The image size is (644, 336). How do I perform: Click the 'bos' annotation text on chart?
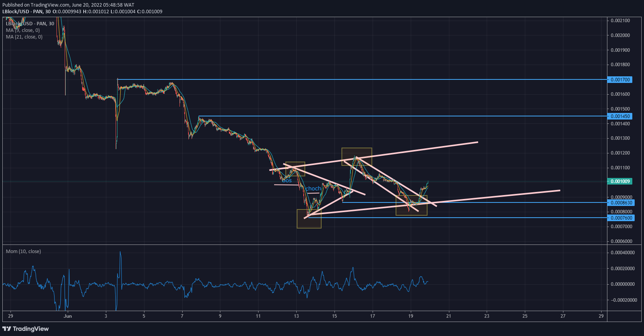click(x=287, y=180)
